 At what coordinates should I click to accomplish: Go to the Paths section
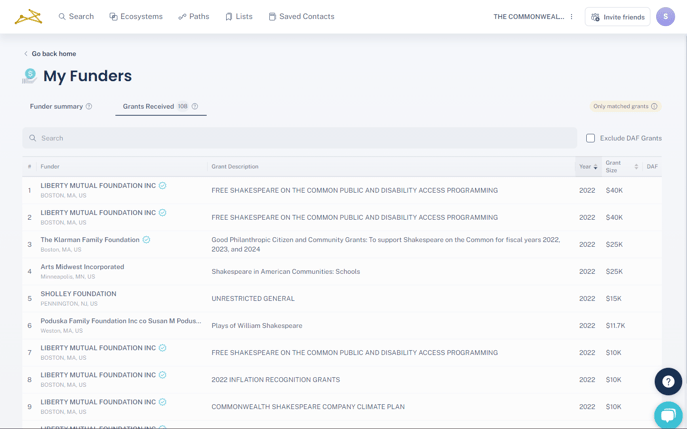point(194,17)
